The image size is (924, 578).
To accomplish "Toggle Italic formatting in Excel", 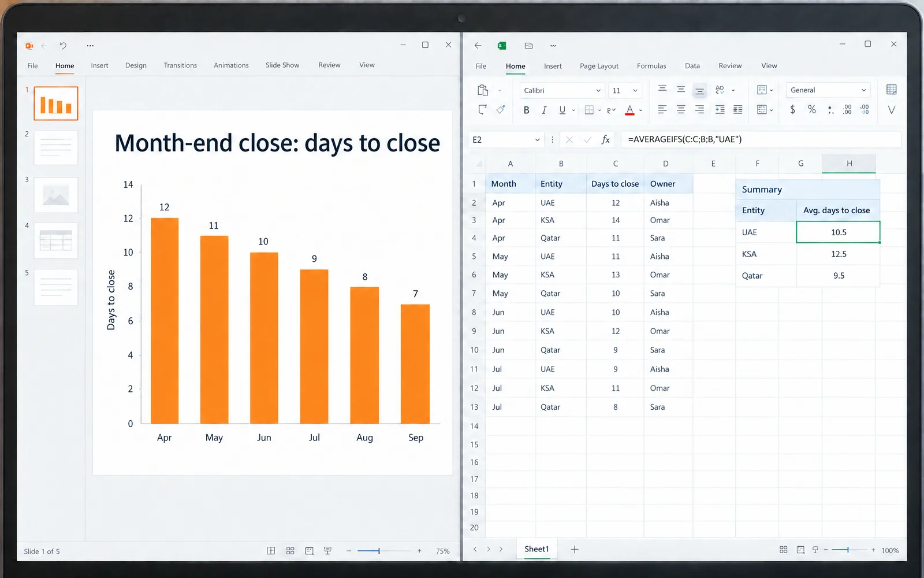I will point(543,110).
